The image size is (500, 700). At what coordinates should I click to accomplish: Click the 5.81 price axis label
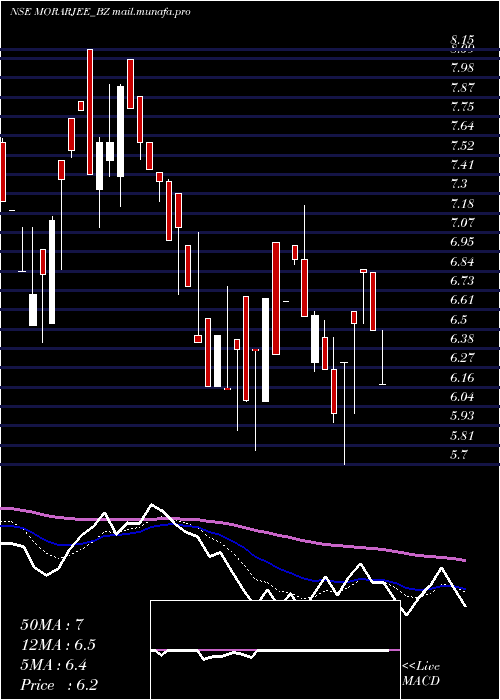tap(462, 436)
